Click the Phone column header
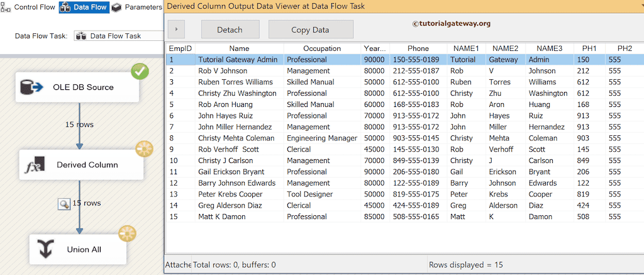The height and width of the screenshot is (275, 644). point(418,48)
